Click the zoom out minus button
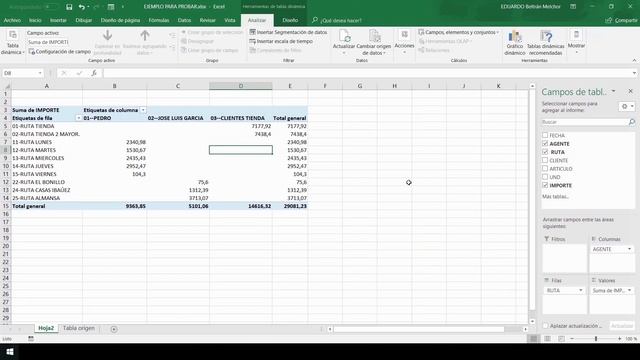 click(572, 339)
